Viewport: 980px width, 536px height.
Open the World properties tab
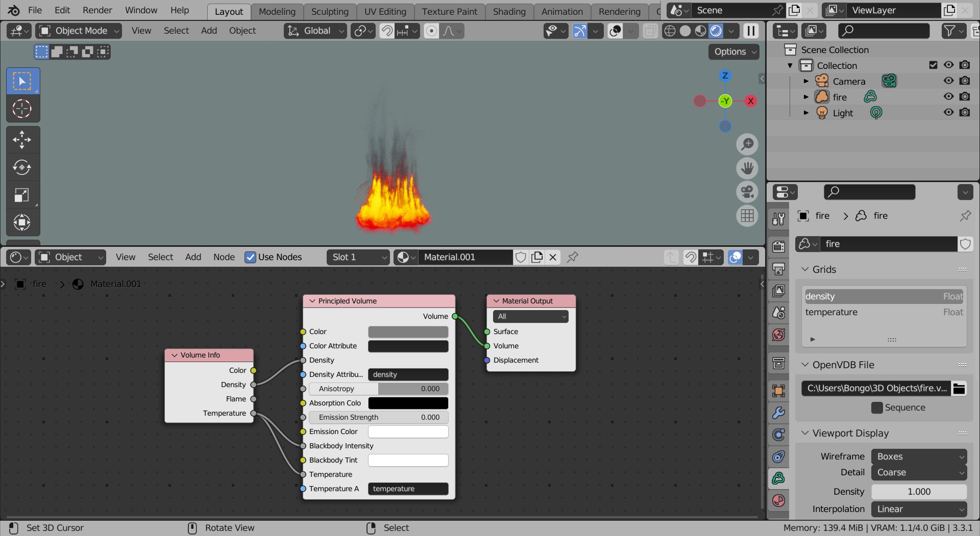pyautogui.click(x=778, y=335)
